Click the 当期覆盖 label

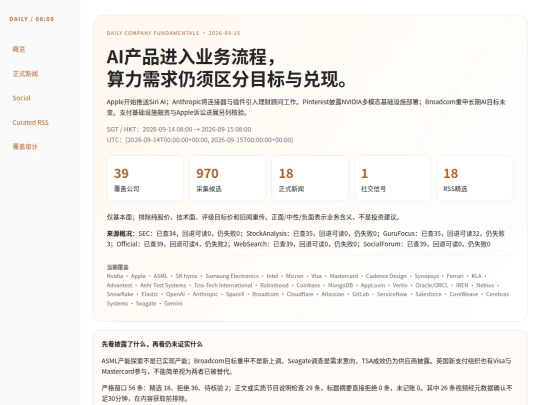point(117,267)
